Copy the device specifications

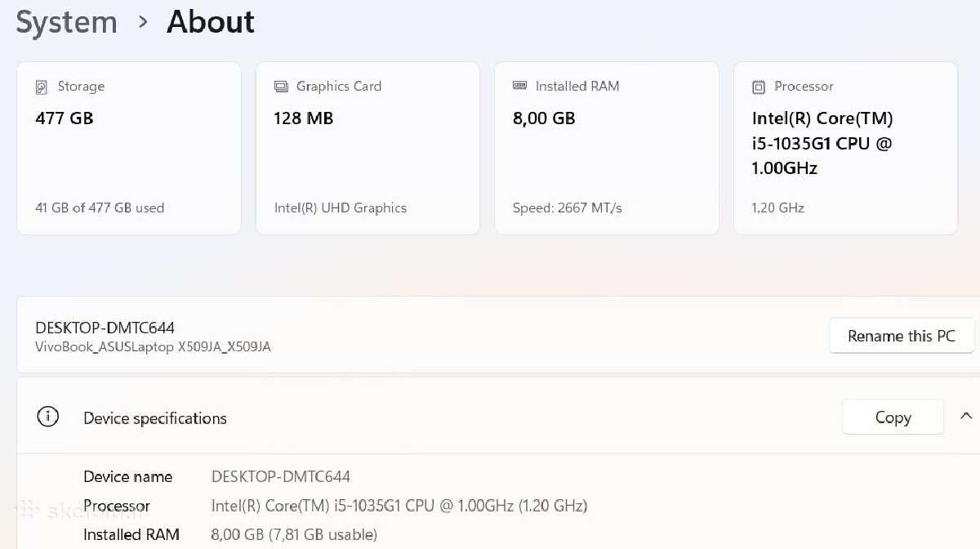(x=893, y=417)
